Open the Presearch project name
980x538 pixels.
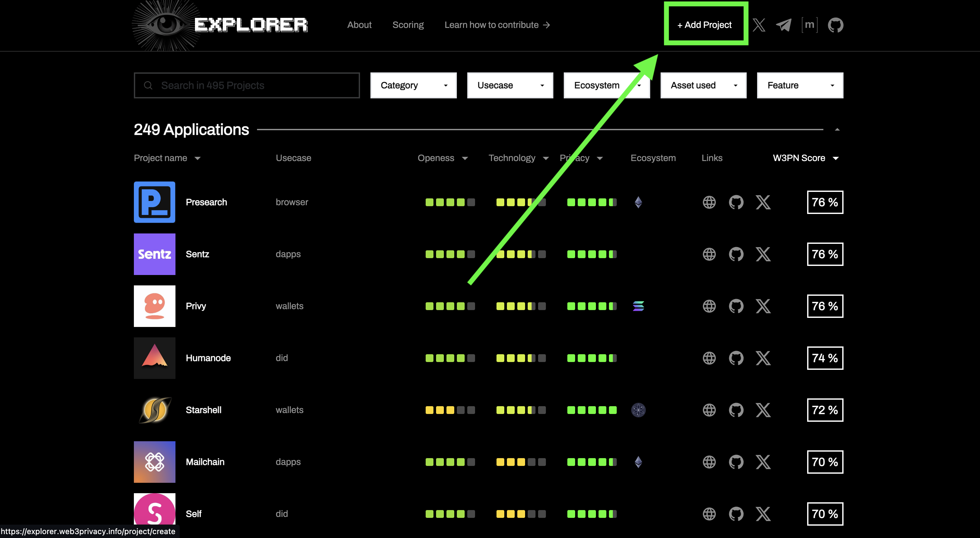(206, 202)
